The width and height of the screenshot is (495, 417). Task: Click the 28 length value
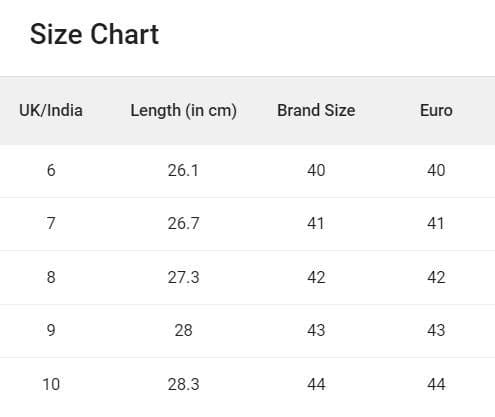183,330
